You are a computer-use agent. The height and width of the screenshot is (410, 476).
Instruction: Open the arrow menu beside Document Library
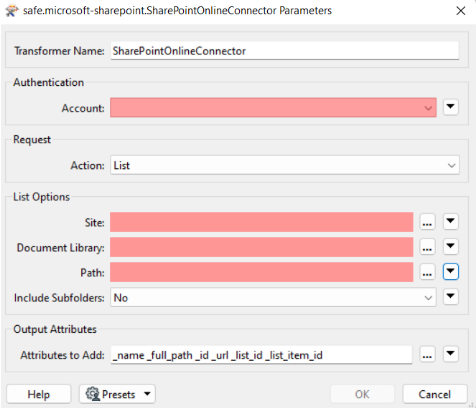coord(451,247)
